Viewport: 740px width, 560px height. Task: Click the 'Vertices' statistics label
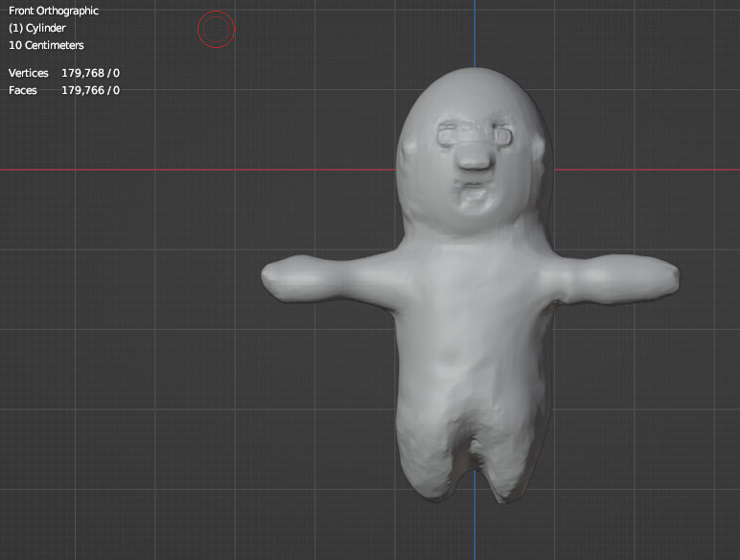(x=29, y=73)
